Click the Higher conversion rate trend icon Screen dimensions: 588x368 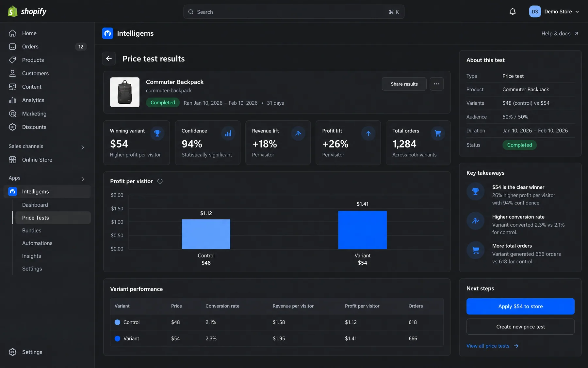[476, 221]
